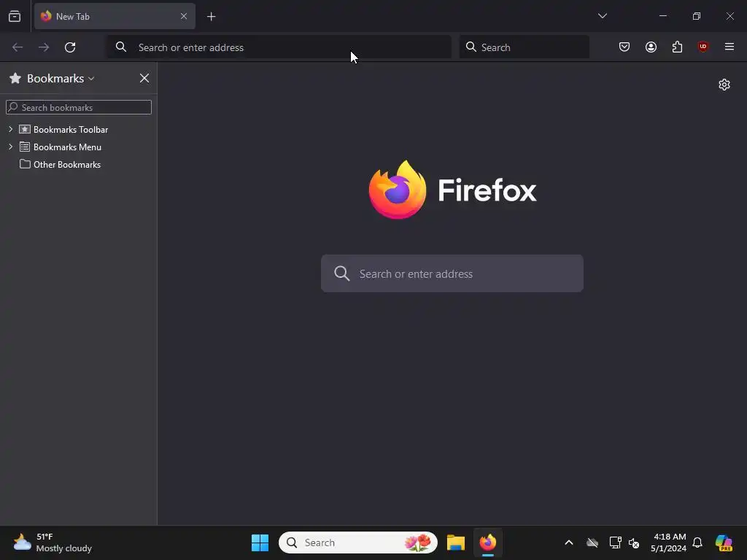747x560 pixels.
Task: Reload the current page
Action: 70,47
